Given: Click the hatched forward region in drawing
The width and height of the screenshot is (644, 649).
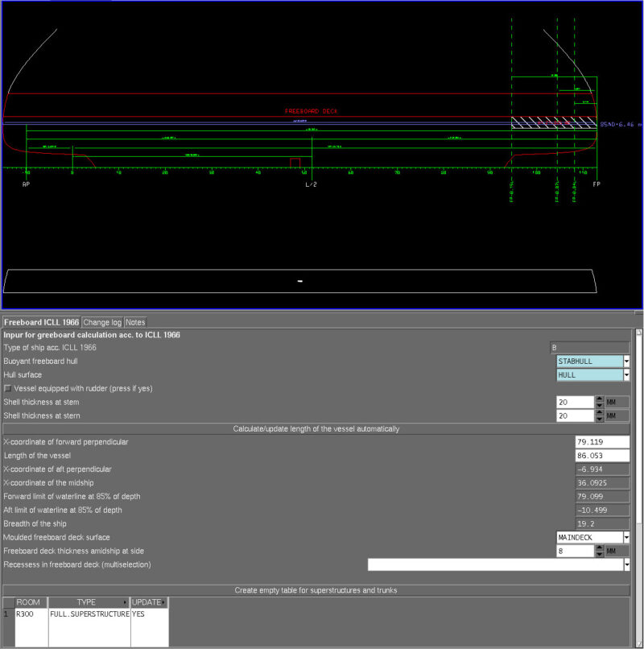Looking at the screenshot, I should [x=554, y=122].
